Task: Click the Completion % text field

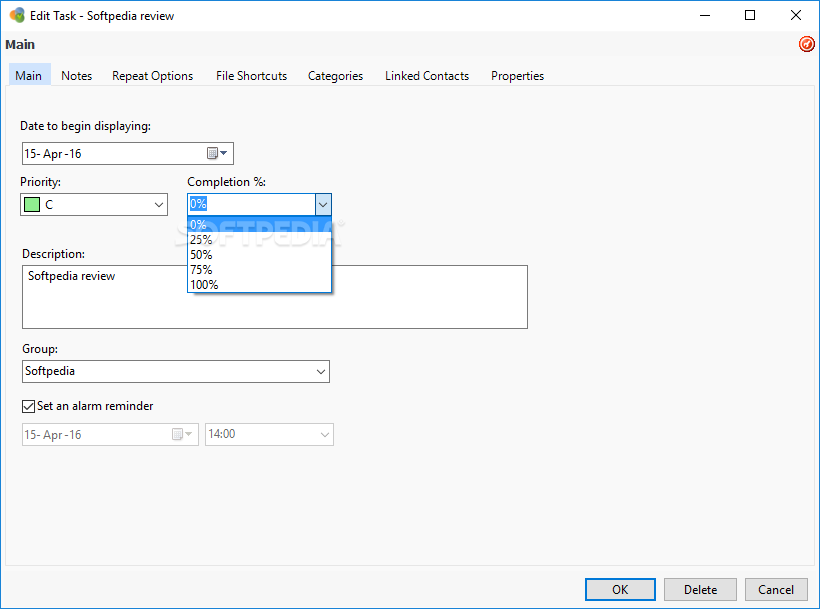Action: point(252,204)
